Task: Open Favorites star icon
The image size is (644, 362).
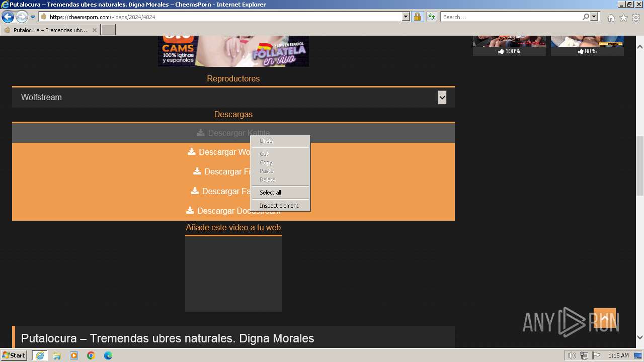Action: (623, 18)
